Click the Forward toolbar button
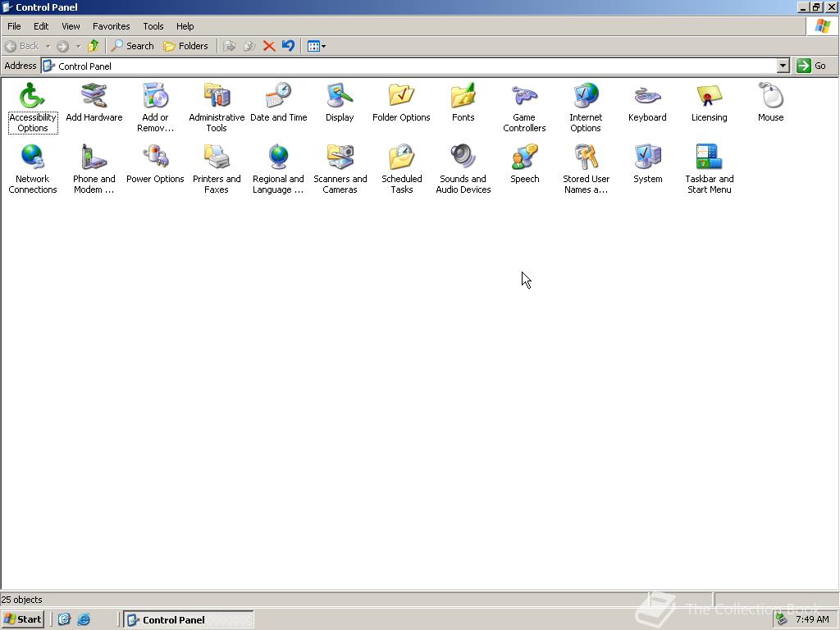 point(62,46)
